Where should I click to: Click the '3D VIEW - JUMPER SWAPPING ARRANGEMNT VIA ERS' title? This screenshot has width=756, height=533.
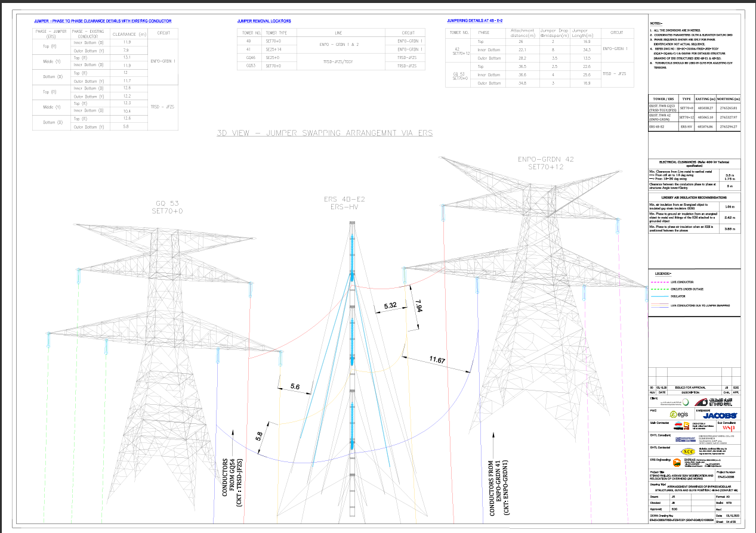325,132
